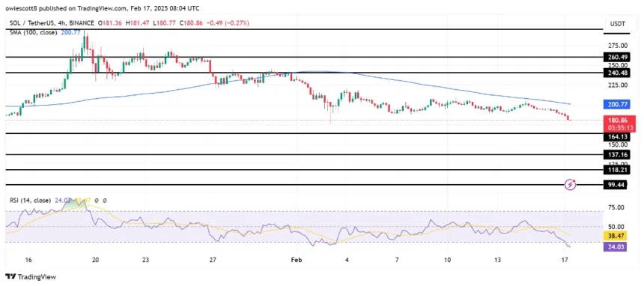Click the purple lightning bolt event icon

click(x=570, y=185)
